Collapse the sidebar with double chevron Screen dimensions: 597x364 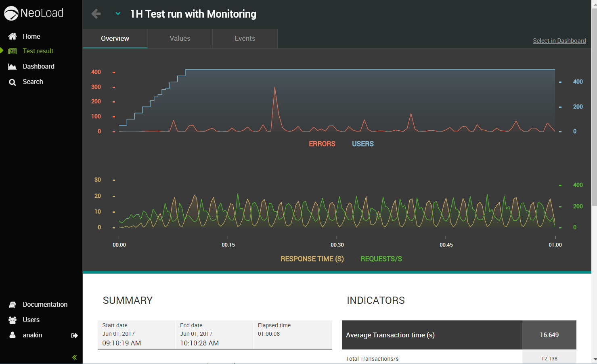coord(74,357)
